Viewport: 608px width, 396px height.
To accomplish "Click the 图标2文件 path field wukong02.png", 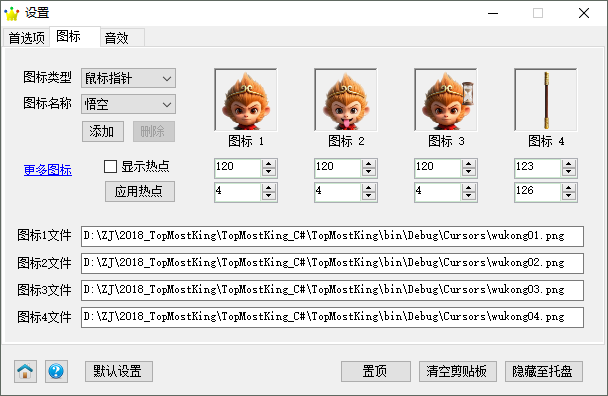I will 332,263.
